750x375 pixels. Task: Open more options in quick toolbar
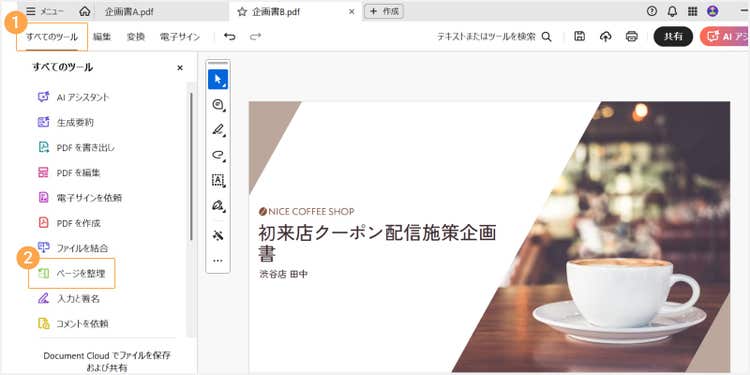pyautogui.click(x=218, y=261)
